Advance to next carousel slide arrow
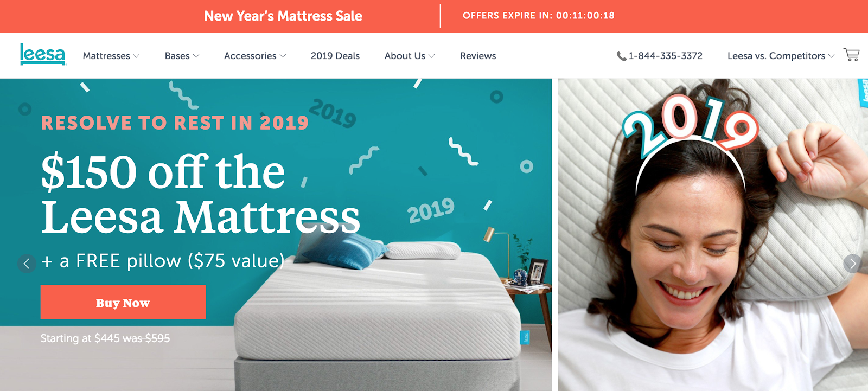 point(852,264)
